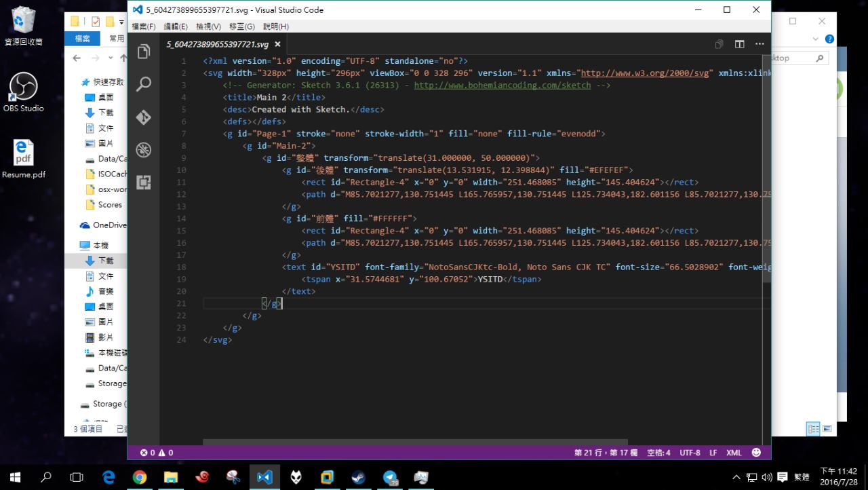Click the split editor icon
This screenshot has height=490, width=868.
click(739, 44)
